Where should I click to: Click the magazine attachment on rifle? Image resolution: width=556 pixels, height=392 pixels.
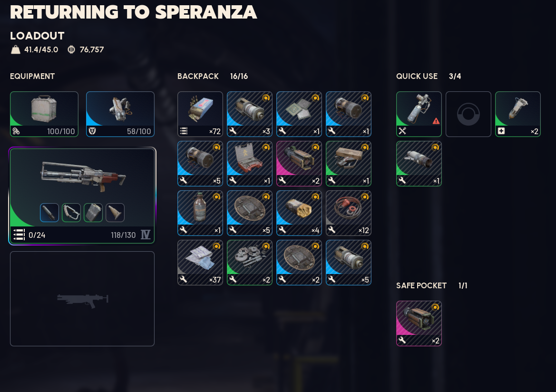tap(93, 213)
